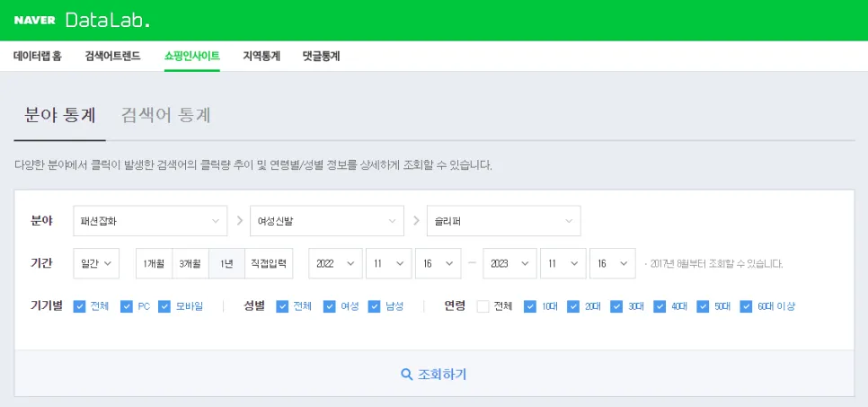Open the DataLab home logo

[108, 21]
